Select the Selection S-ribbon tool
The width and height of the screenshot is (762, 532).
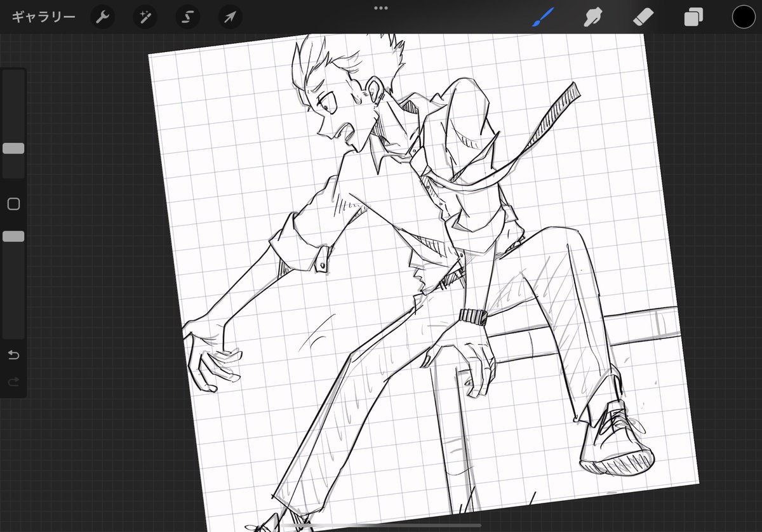[187, 17]
